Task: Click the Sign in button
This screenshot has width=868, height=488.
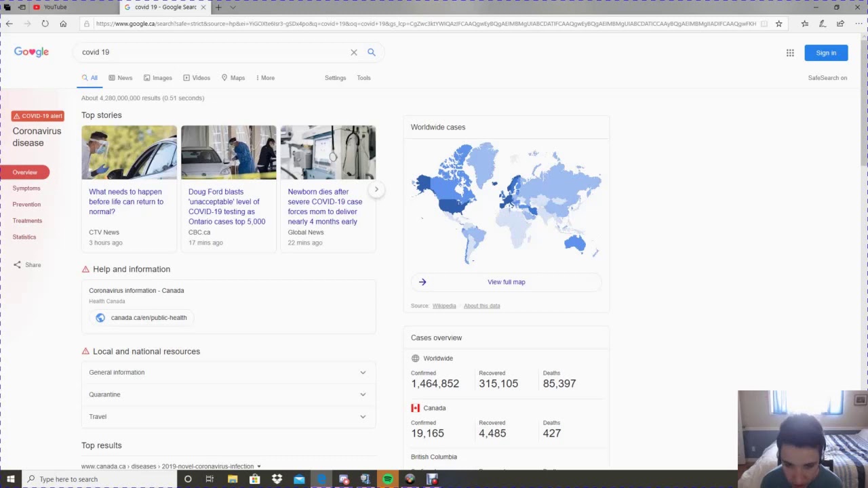Action: (x=826, y=53)
